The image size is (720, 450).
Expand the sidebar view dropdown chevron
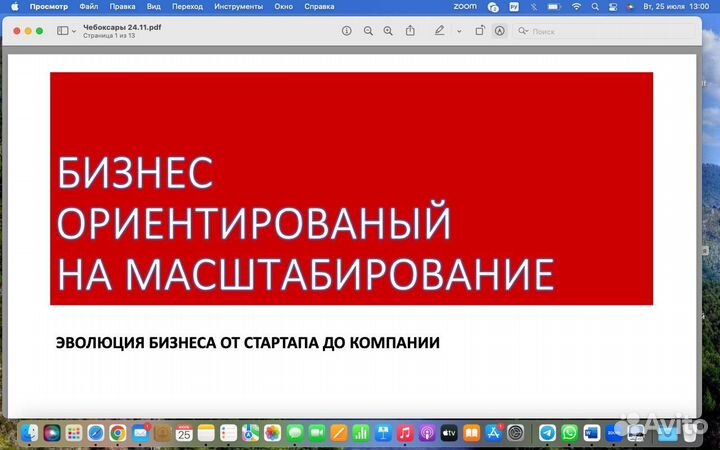click(74, 31)
